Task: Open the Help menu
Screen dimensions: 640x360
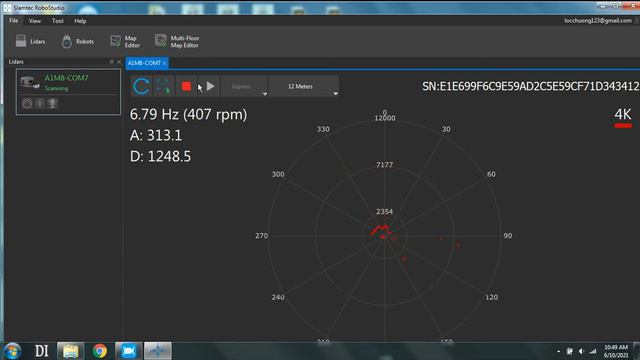Action: point(80,21)
